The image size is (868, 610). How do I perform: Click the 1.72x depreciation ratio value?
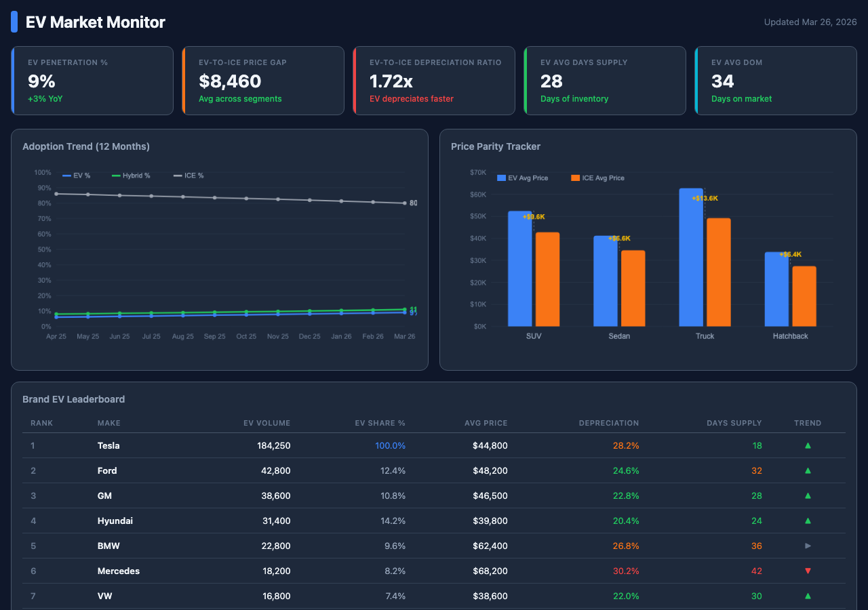(x=391, y=81)
